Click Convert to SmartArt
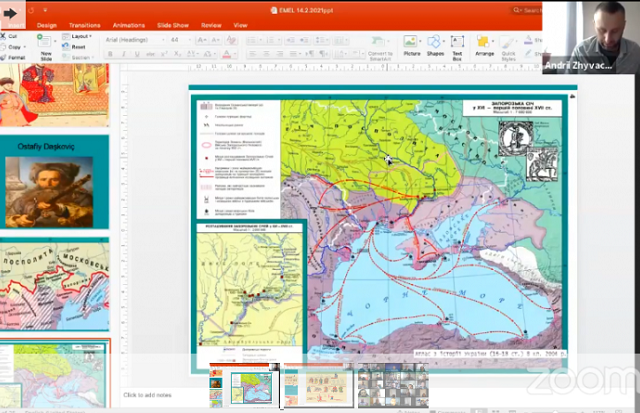Screen dimensions: 640x413 (380, 48)
